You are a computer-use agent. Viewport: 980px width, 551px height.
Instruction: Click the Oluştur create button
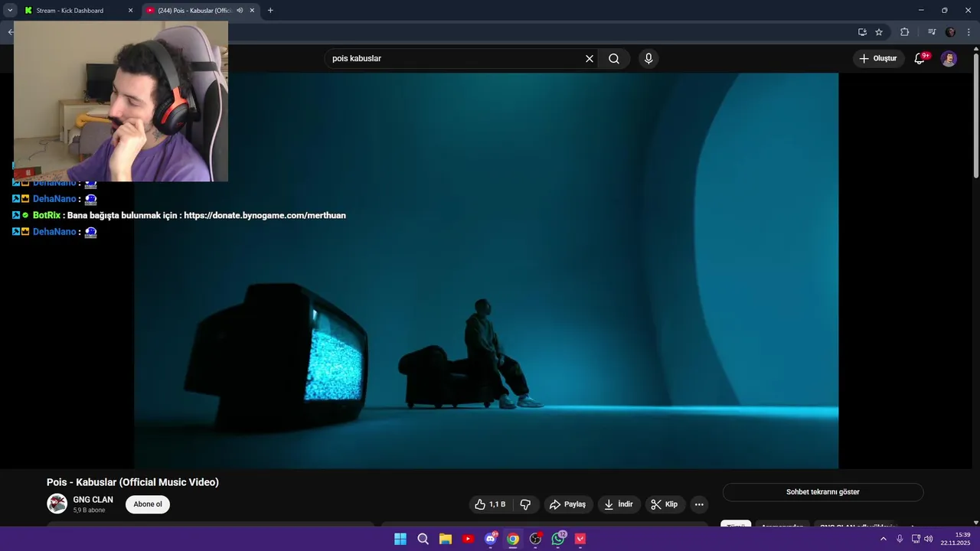pyautogui.click(x=877, y=59)
